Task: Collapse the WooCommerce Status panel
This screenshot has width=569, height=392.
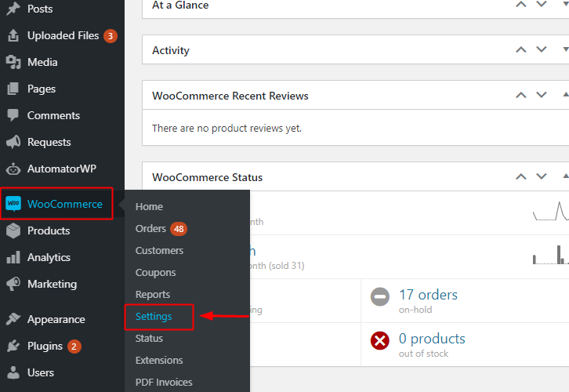Action: [x=565, y=176]
